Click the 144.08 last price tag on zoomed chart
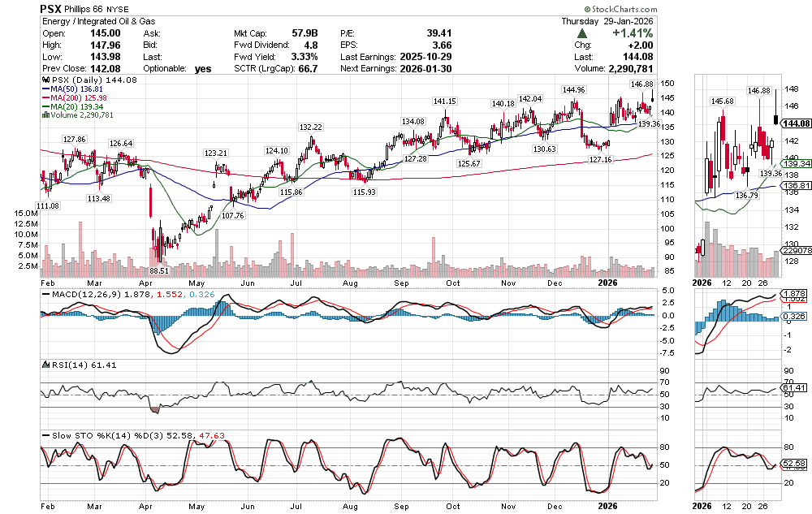 (x=796, y=123)
